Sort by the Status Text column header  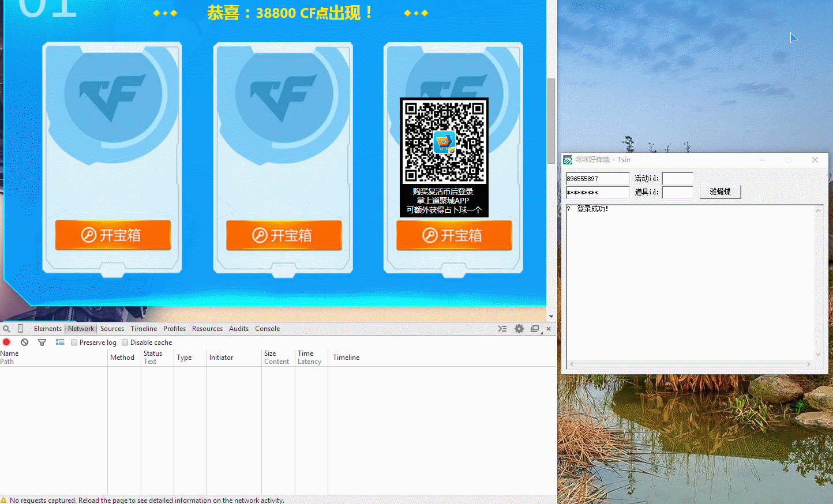[157, 358]
